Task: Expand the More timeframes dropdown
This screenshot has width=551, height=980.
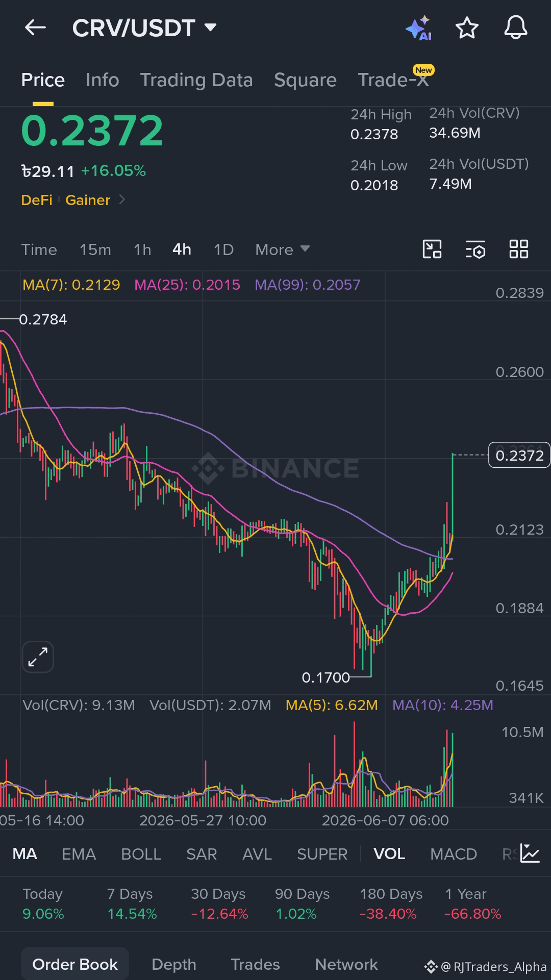Action: click(283, 249)
